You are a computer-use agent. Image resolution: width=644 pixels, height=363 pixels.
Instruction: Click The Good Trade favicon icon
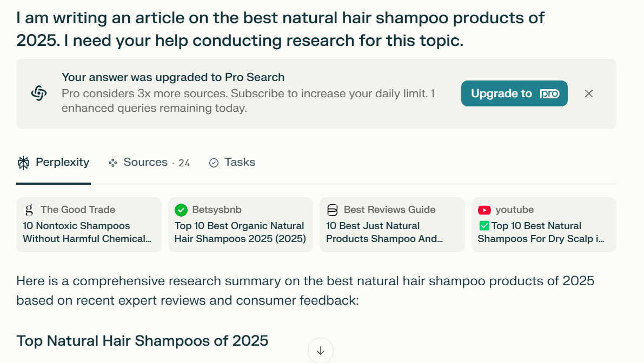[x=29, y=210]
